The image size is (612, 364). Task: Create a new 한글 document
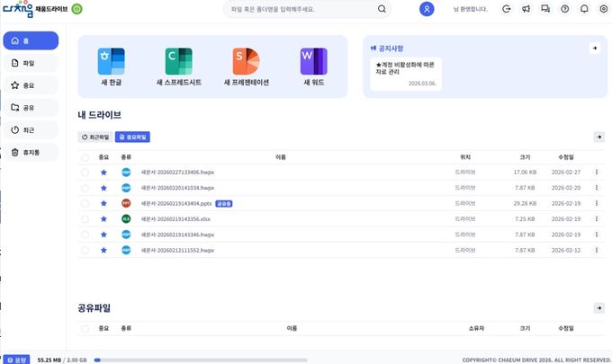[x=112, y=63]
